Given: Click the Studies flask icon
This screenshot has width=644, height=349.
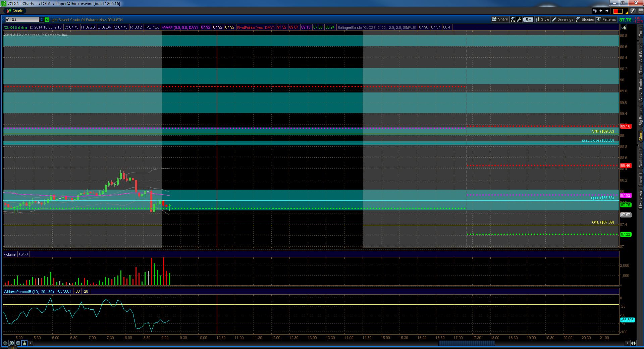Looking at the screenshot, I should [578, 19].
